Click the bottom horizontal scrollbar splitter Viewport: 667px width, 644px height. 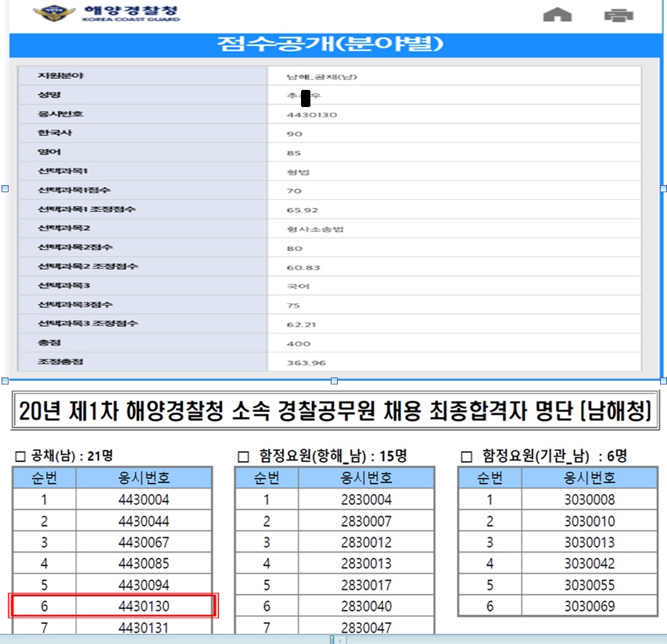click(x=333, y=639)
